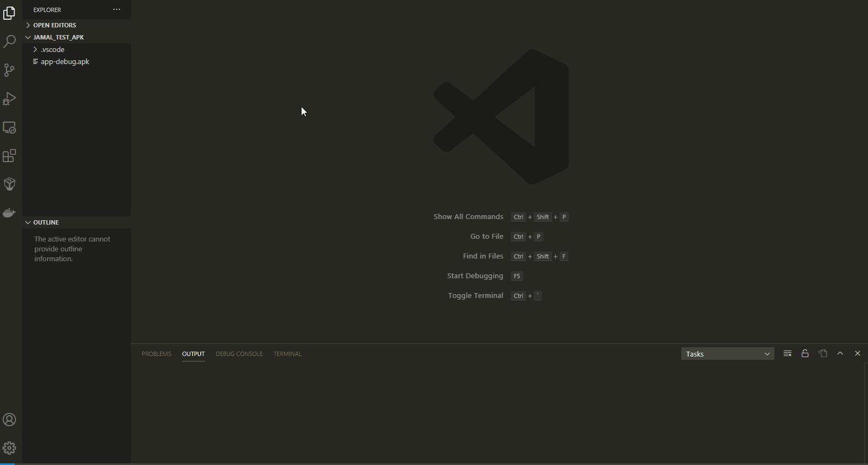Viewport: 868px width, 465px height.
Task: Open the Extensions view
Action: pyautogui.click(x=9, y=156)
